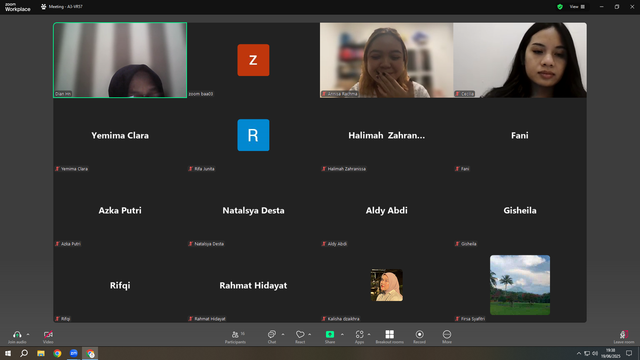The width and height of the screenshot is (640, 360).
Task: Click the muted mic icon beside Annisa Rachma
Action: tap(324, 94)
